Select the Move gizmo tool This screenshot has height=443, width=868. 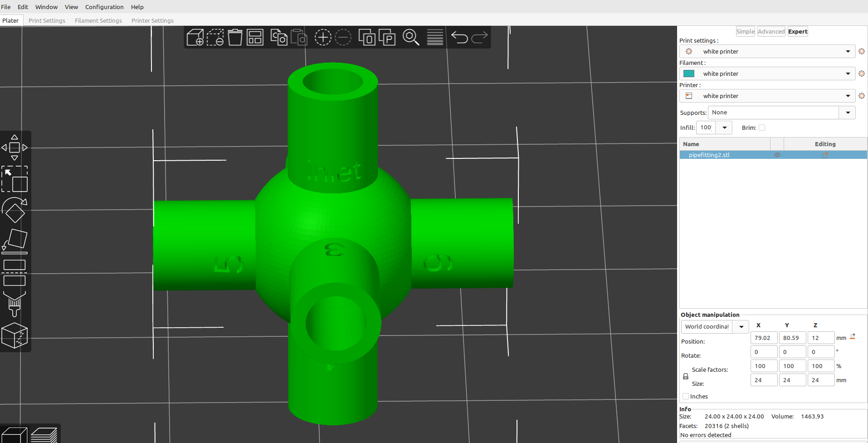tap(15, 147)
